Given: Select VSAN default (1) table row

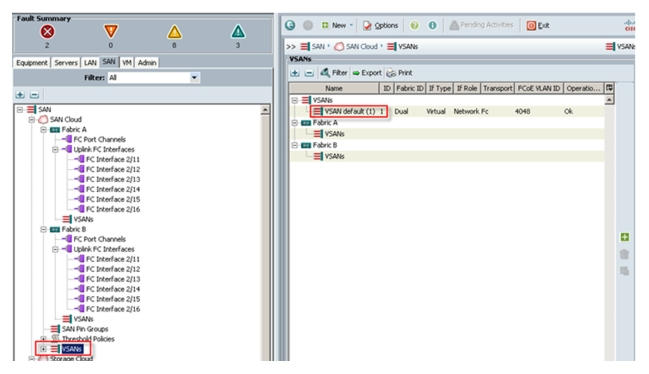Looking at the screenshot, I should tap(447, 111).
